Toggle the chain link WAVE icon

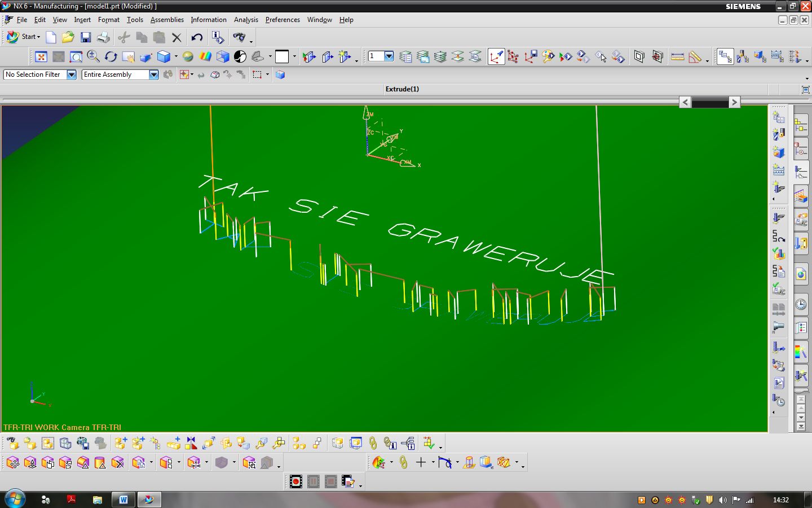pos(373,444)
